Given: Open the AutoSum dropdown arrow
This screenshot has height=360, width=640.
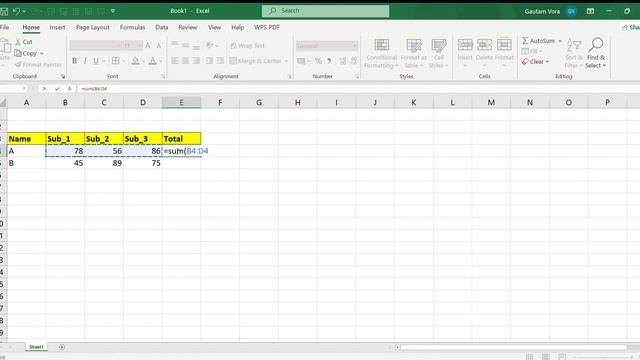Looking at the screenshot, I should [x=560, y=41].
